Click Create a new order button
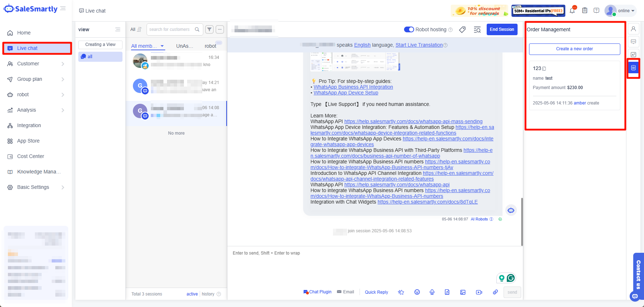Image resolution: width=644 pixels, height=307 pixels. pyautogui.click(x=574, y=49)
